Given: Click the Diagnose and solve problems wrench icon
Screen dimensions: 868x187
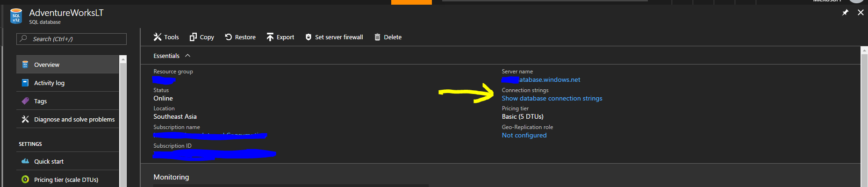Looking at the screenshot, I should [x=25, y=119].
